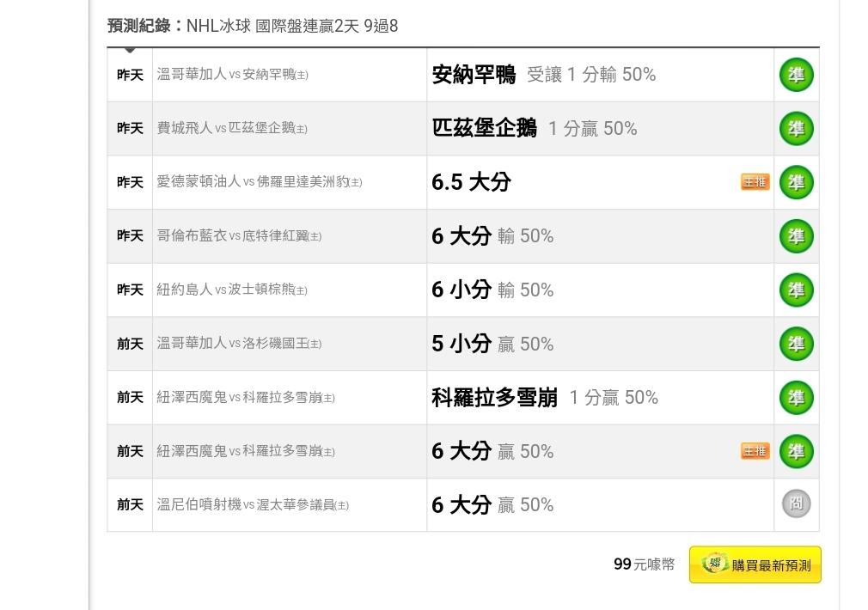This screenshot has width=868, height=610.
Task: Open the 溫哥華加人 vs 洛杉磯國王 match
Action: (239, 343)
